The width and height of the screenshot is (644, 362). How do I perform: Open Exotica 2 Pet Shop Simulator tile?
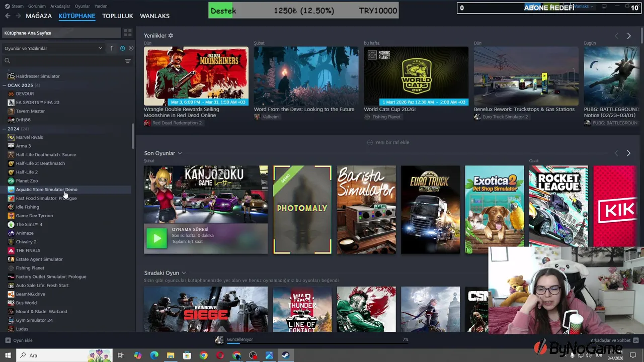coord(495,210)
